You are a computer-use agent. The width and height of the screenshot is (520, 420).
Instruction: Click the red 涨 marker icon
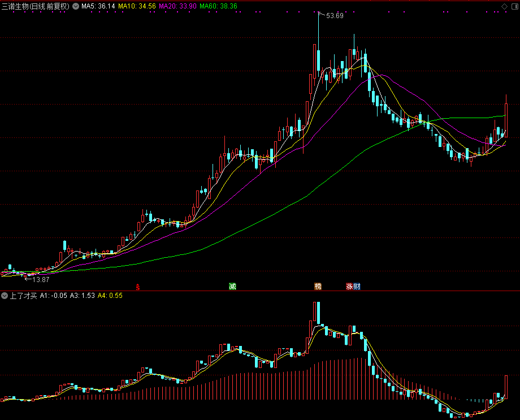click(x=349, y=286)
